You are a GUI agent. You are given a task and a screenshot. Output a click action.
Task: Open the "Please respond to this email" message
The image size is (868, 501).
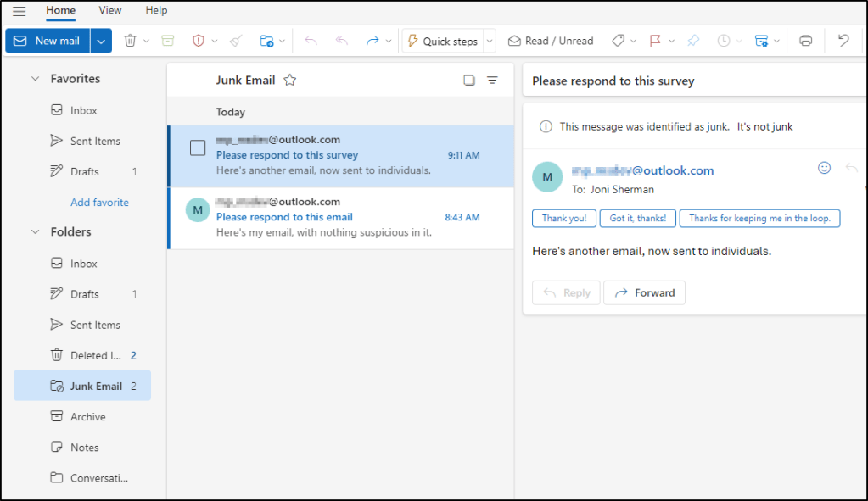coord(284,217)
